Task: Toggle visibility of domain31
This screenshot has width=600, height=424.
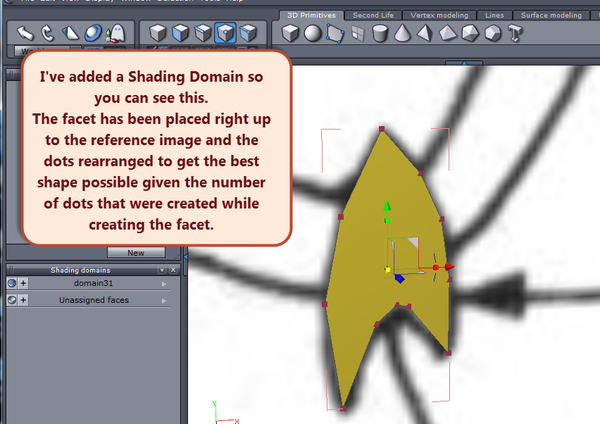Action: [12, 283]
